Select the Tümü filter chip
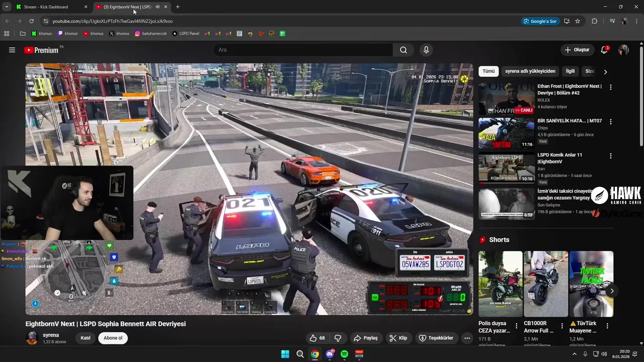This screenshot has height=362, width=644. [x=489, y=71]
